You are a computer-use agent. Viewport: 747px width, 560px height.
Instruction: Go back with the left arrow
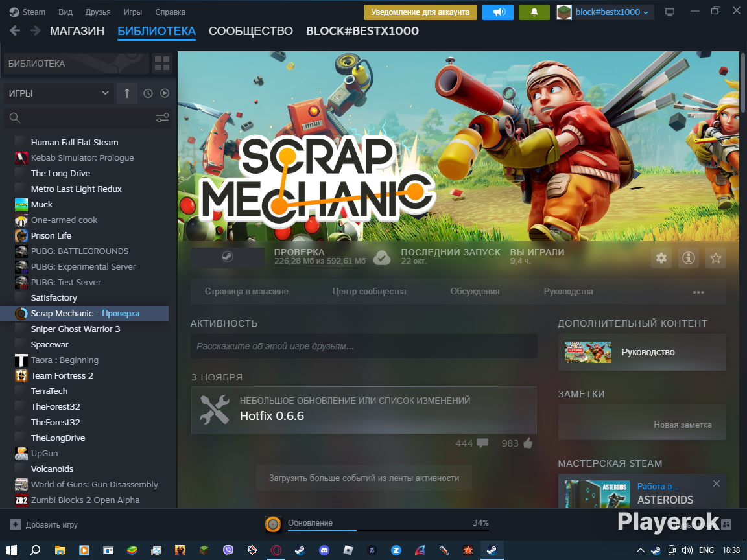click(15, 31)
